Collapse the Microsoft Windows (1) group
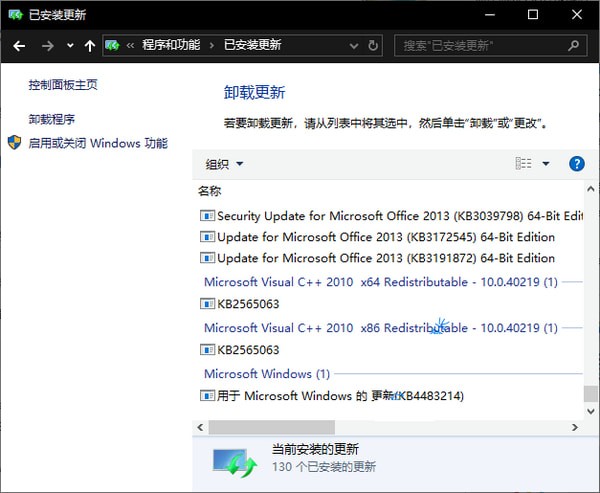The height and width of the screenshot is (493, 600). (266, 374)
